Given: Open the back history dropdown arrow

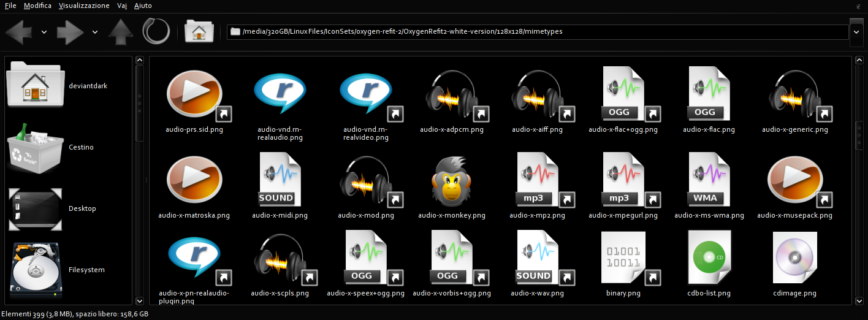Looking at the screenshot, I should tap(44, 32).
